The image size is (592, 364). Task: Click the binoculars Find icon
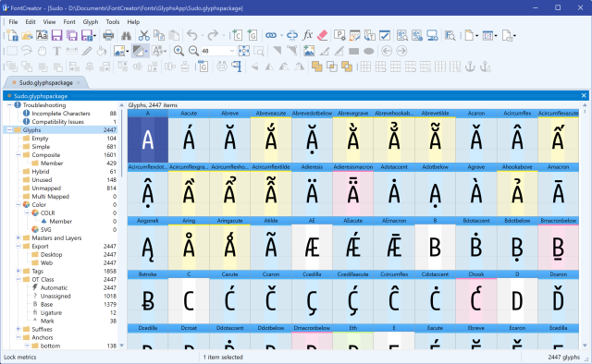tap(126, 35)
